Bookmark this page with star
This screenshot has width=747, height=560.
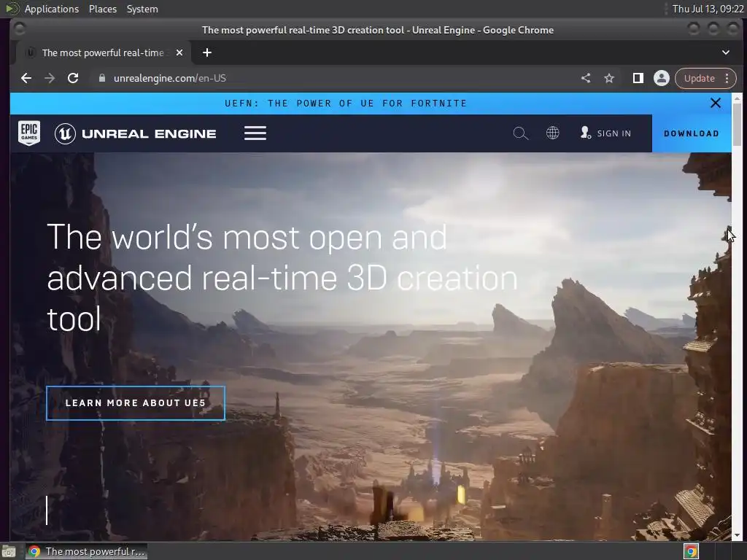point(609,78)
